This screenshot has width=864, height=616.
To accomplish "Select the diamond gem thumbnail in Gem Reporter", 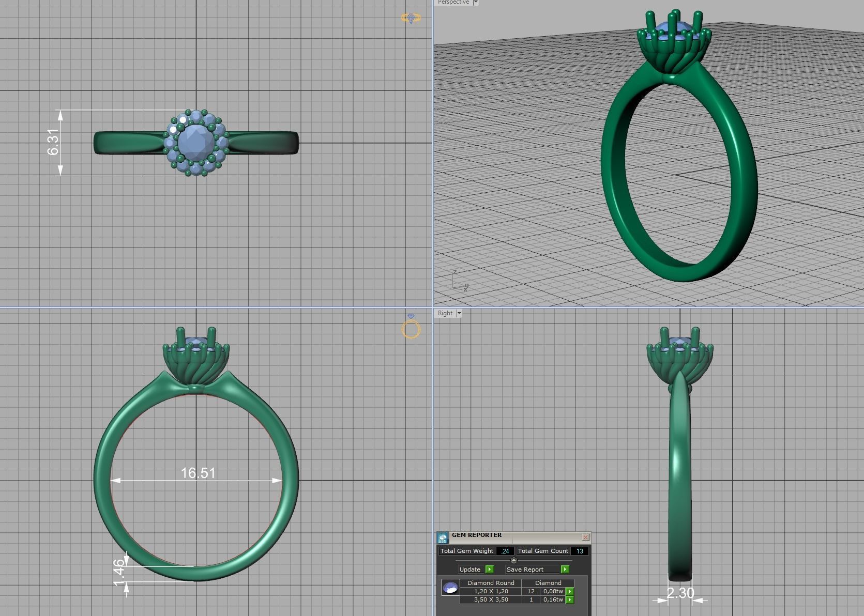I will click(x=450, y=588).
